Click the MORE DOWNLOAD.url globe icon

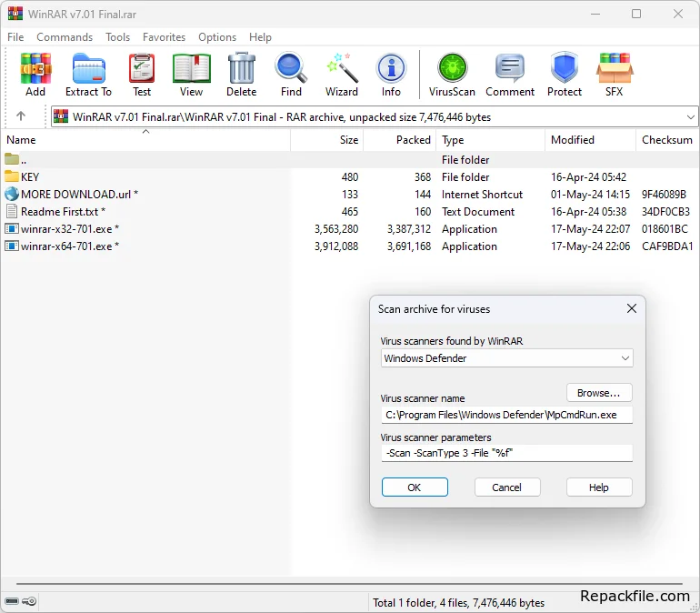12,194
